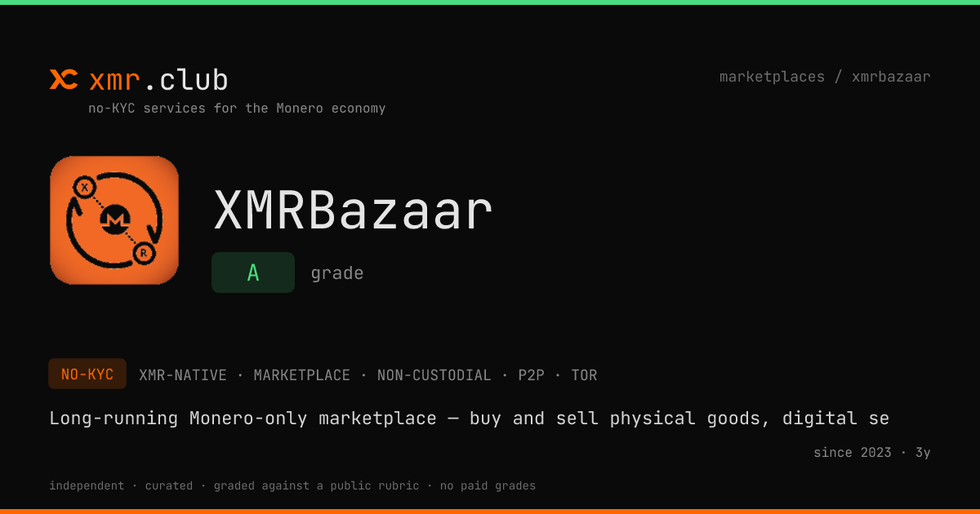Image resolution: width=980 pixels, height=514 pixels.
Task: Click the 'no-KYC services for the Monero economy' tagline
Action: [237, 108]
